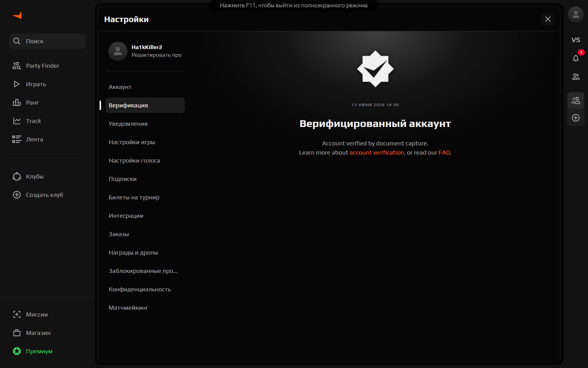Click the Party Finder icon
The width and height of the screenshot is (588, 368).
pyautogui.click(x=17, y=66)
